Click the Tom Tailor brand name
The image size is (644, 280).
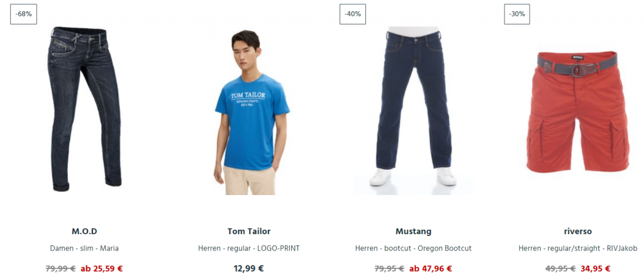pyautogui.click(x=249, y=232)
